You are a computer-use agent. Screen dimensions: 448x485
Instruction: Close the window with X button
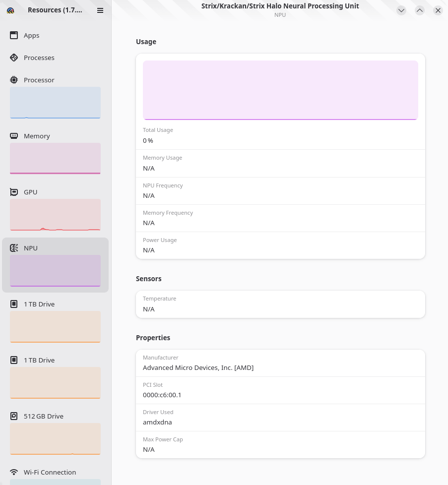click(x=438, y=10)
